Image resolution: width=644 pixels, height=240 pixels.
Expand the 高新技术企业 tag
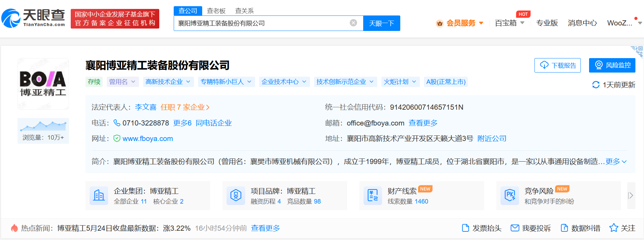click(168, 82)
